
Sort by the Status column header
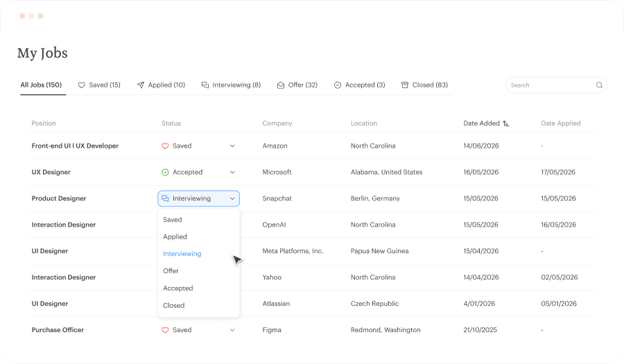click(x=171, y=123)
